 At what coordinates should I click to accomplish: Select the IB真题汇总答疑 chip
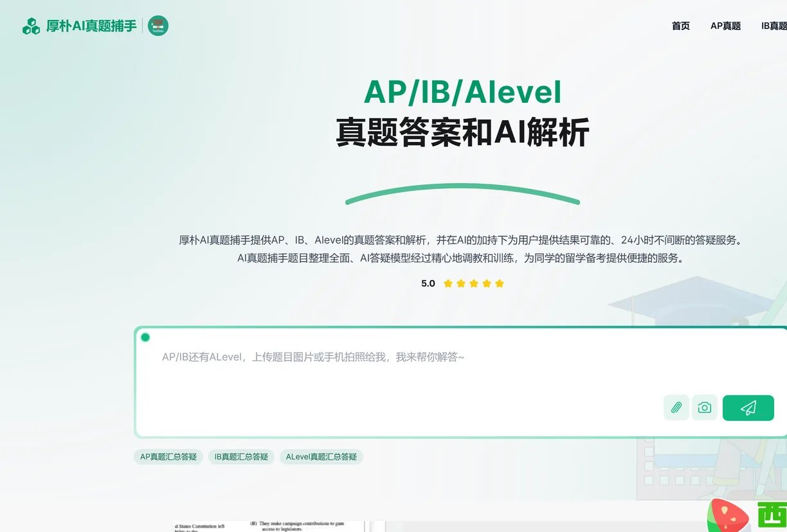pos(241,457)
